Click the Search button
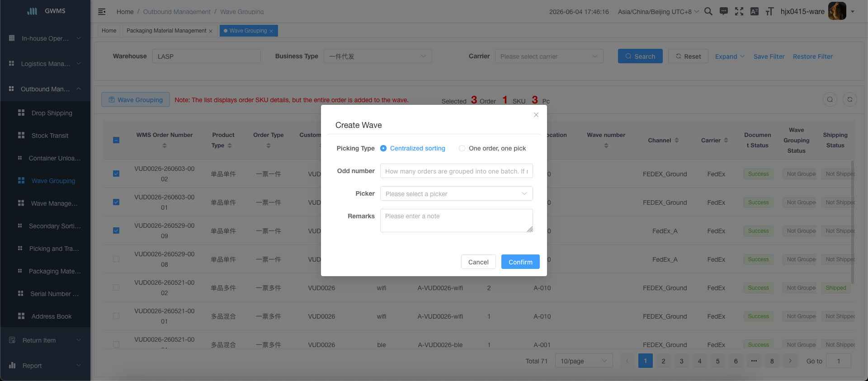 click(640, 56)
